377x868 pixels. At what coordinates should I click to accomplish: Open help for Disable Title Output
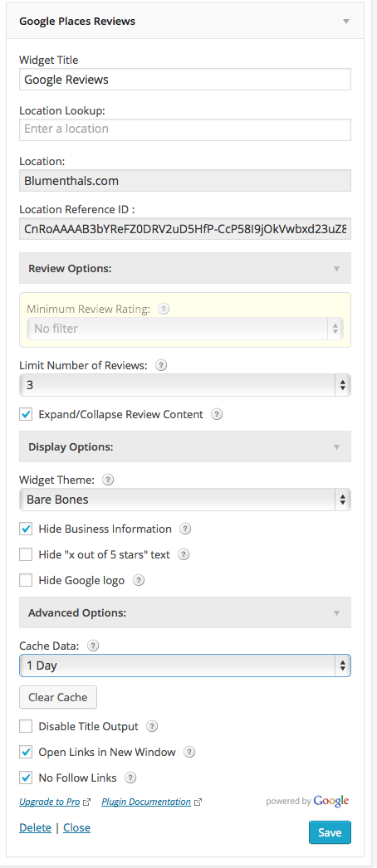pos(152,726)
